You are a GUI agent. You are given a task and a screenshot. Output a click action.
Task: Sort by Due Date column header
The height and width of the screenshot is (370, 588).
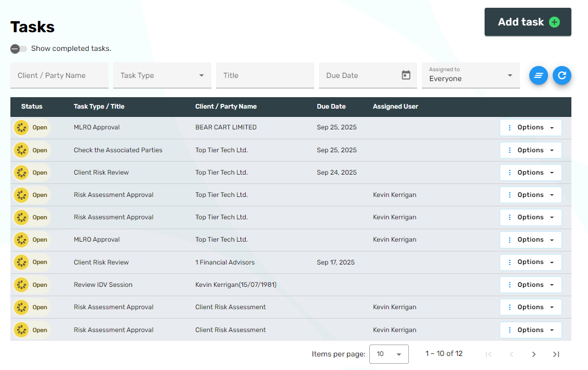coord(331,107)
